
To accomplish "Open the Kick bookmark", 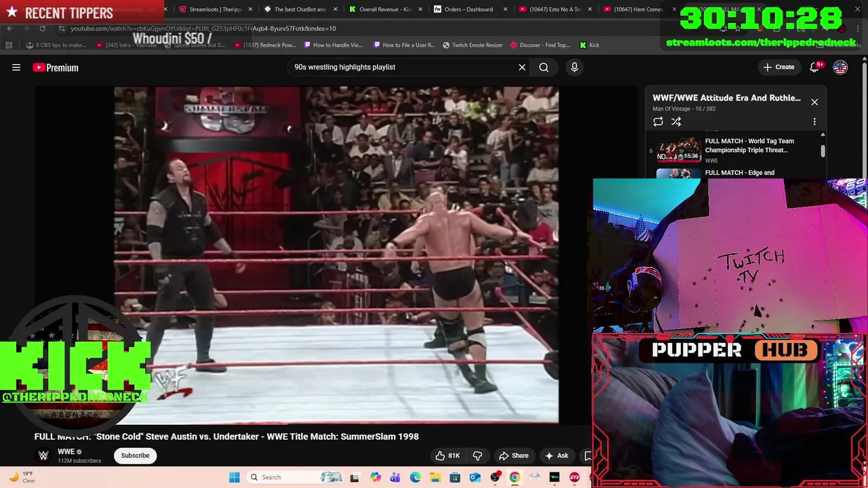I will [x=589, y=45].
